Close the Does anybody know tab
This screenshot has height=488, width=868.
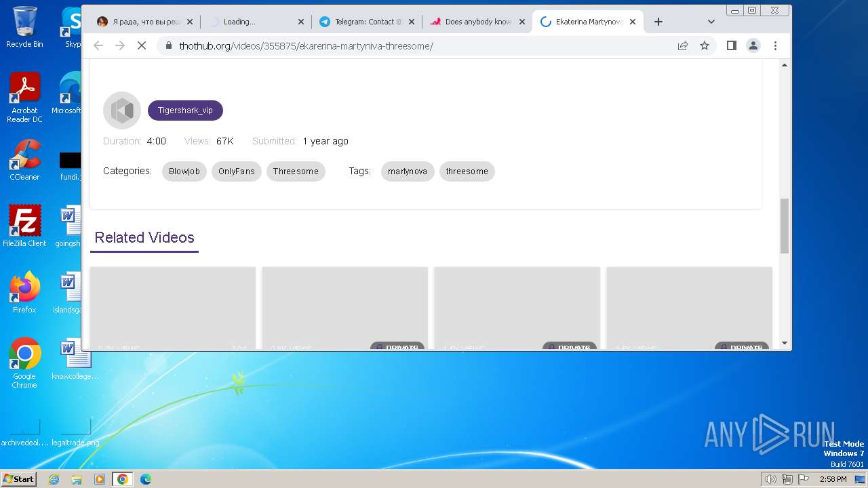[521, 22]
